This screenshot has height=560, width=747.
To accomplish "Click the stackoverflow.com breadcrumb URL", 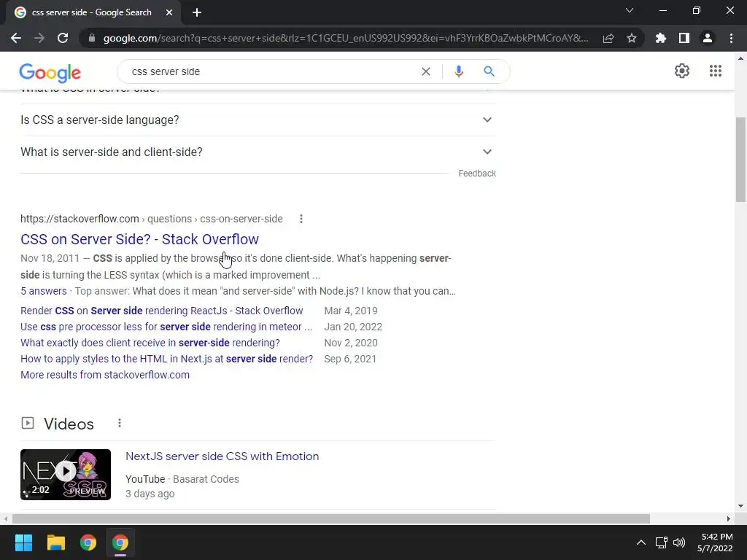I will 152,219.
